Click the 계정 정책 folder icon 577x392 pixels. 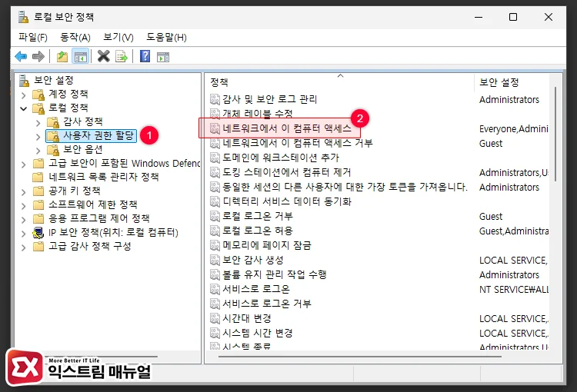tap(38, 95)
